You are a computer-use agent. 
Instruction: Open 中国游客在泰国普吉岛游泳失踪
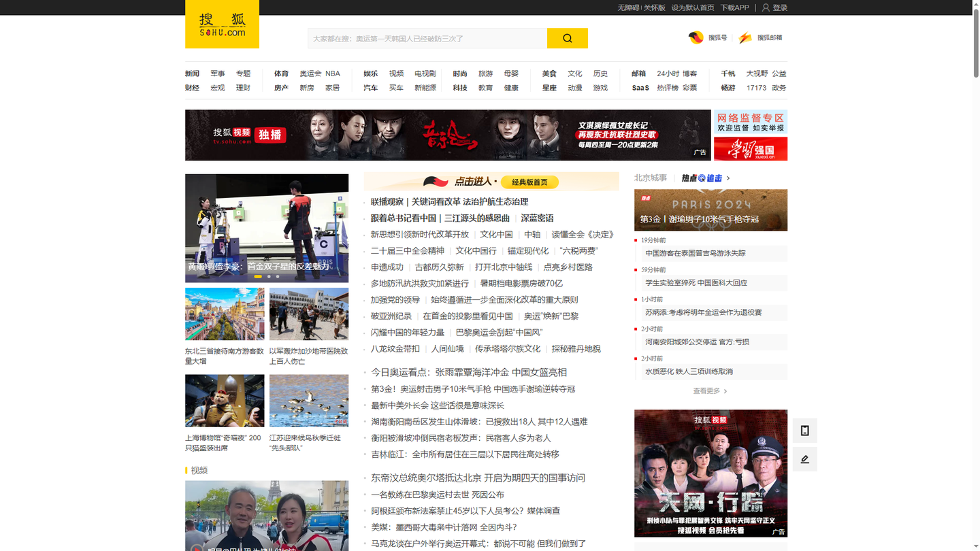[x=696, y=253]
